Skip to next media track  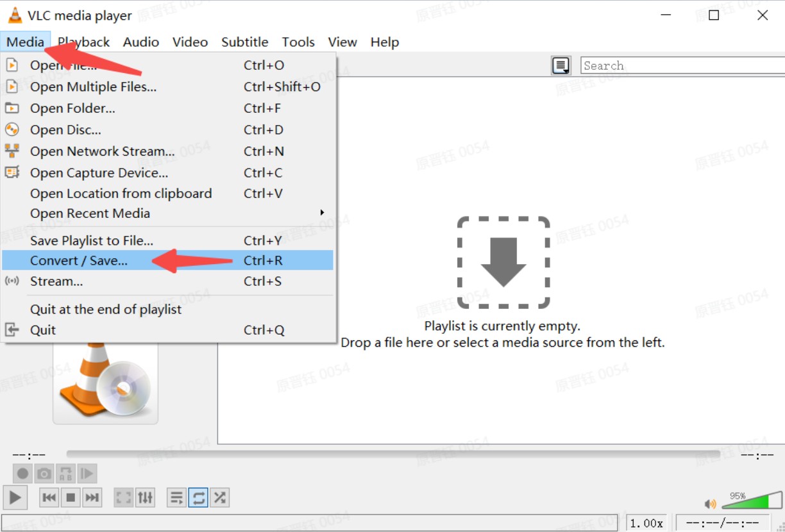[x=92, y=497]
